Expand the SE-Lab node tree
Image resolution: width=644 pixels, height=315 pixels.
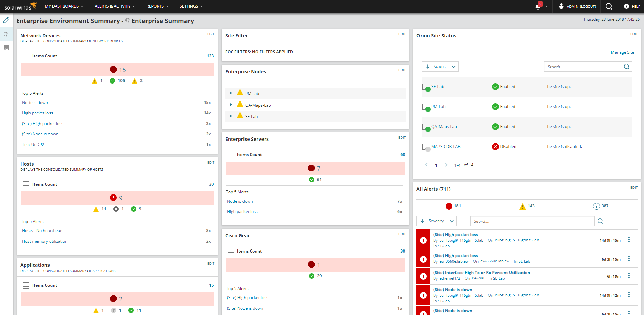point(231,116)
